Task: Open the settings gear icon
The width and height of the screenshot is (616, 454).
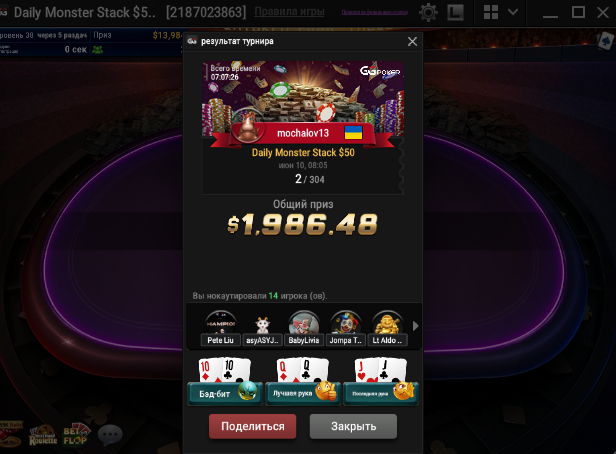Action: [428, 13]
